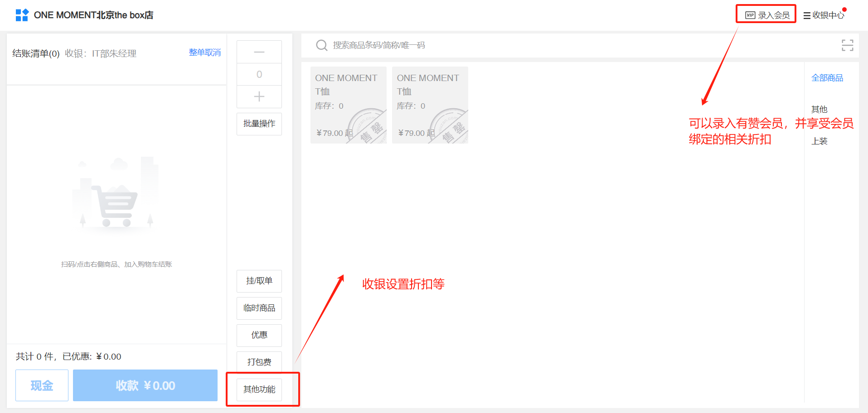The height and width of the screenshot is (413, 868).
Task: Select the 上装 tops category
Action: pyautogui.click(x=819, y=141)
